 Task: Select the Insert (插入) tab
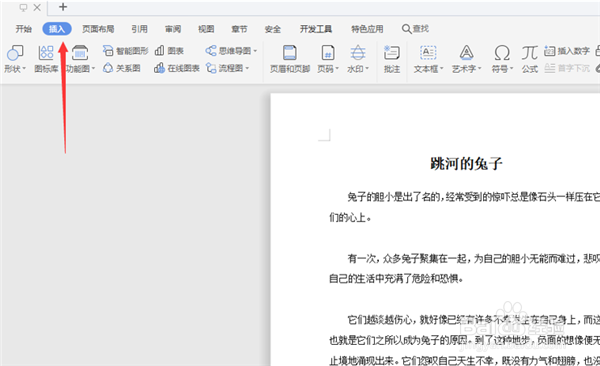click(57, 29)
